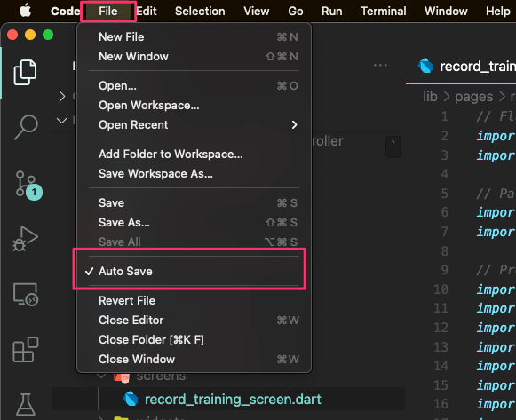Choose Close Window

tap(194, 359)
